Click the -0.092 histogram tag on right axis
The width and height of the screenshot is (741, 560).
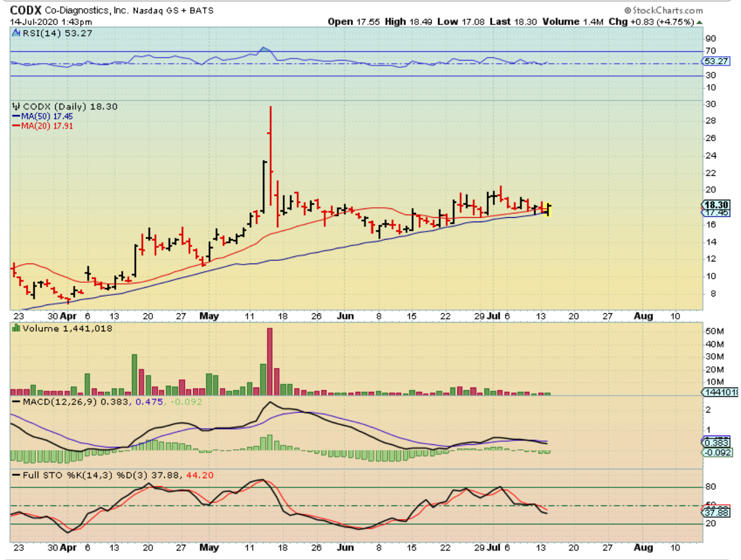[718, 452]
